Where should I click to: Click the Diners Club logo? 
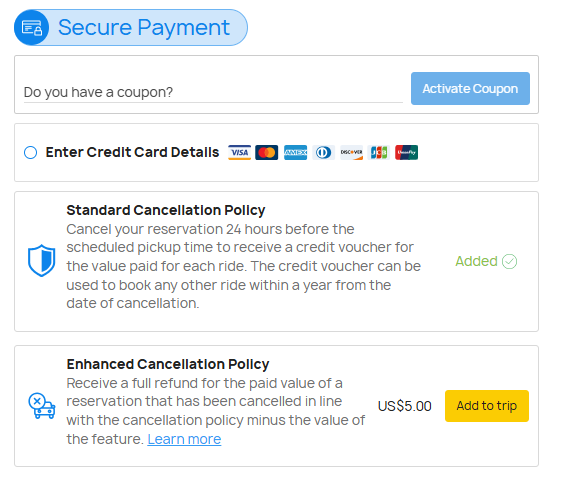coord(323,152)
